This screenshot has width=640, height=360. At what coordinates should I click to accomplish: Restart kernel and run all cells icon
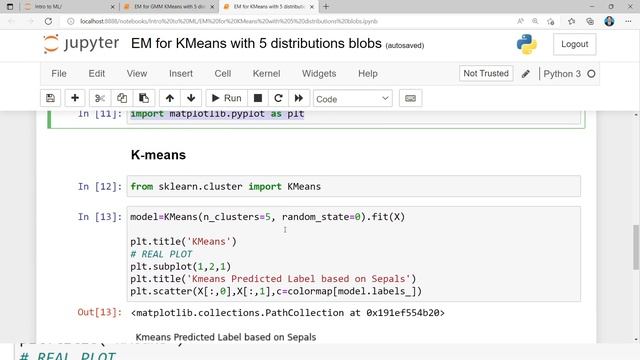tap(299, 98)
